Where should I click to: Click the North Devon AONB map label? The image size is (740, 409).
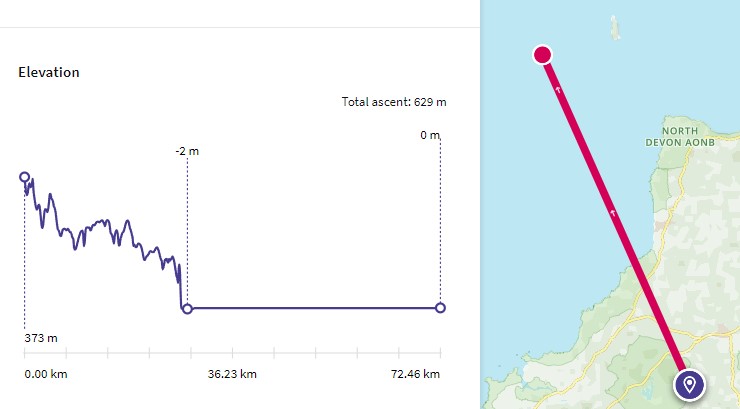(680, 136)
